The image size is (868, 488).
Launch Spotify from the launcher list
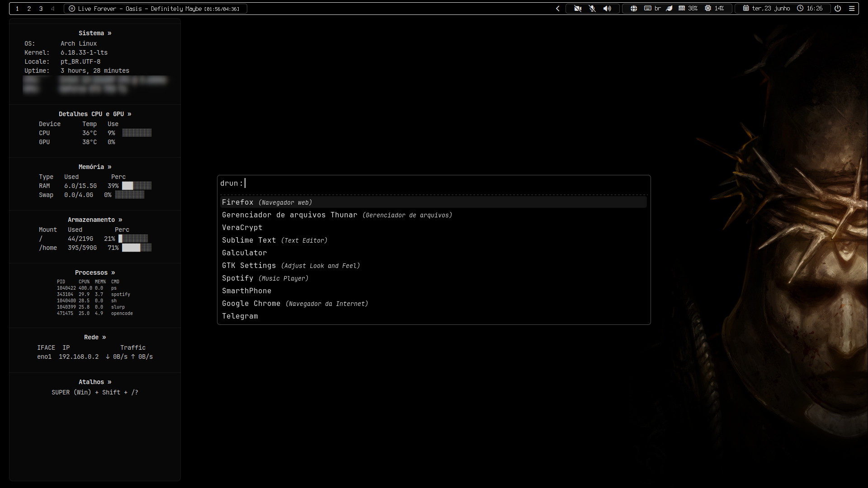[x=434, y=278]
